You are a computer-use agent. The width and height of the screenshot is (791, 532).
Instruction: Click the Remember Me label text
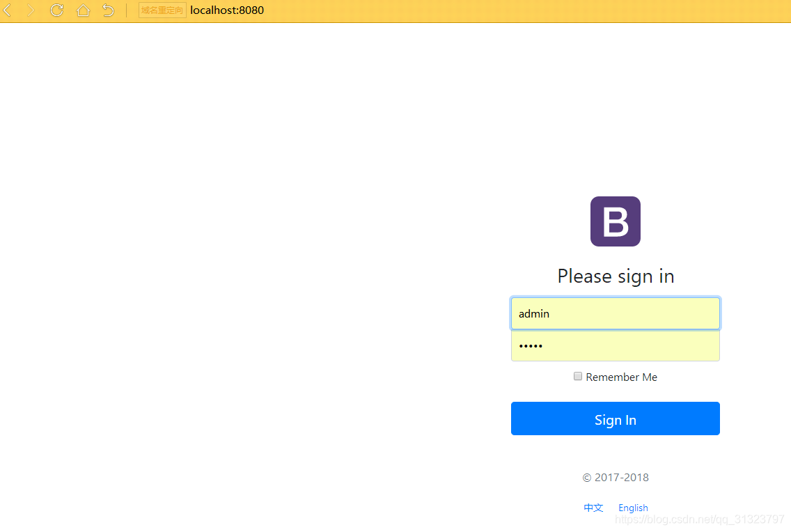point(622,377)
